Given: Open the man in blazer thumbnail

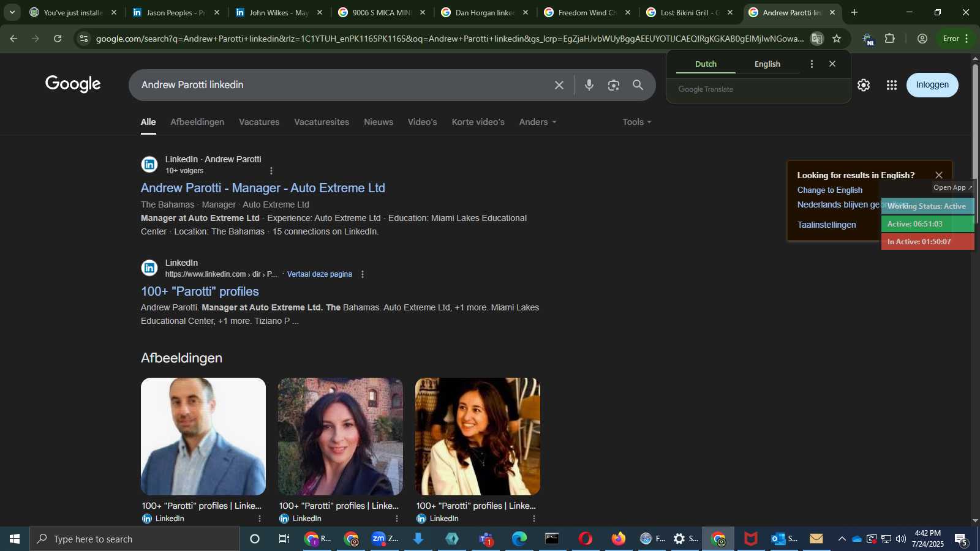Looking at the screenshot, I should tap(203, 437).
